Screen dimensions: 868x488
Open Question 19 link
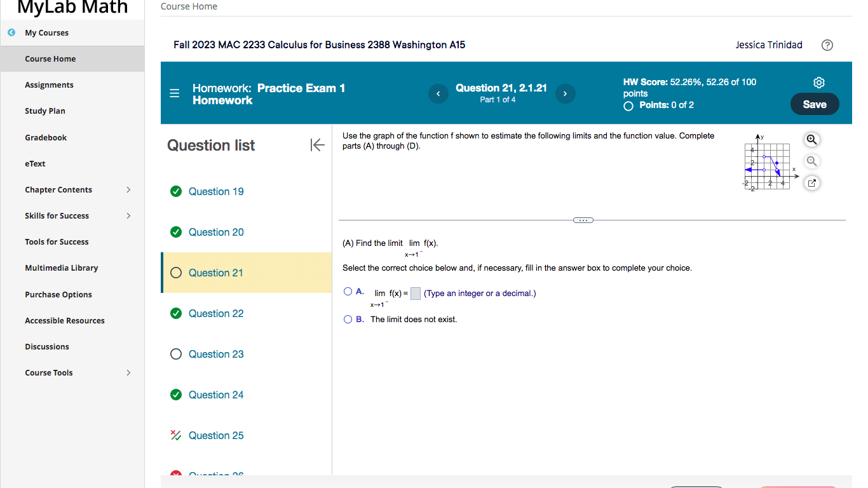coord(216,191)
